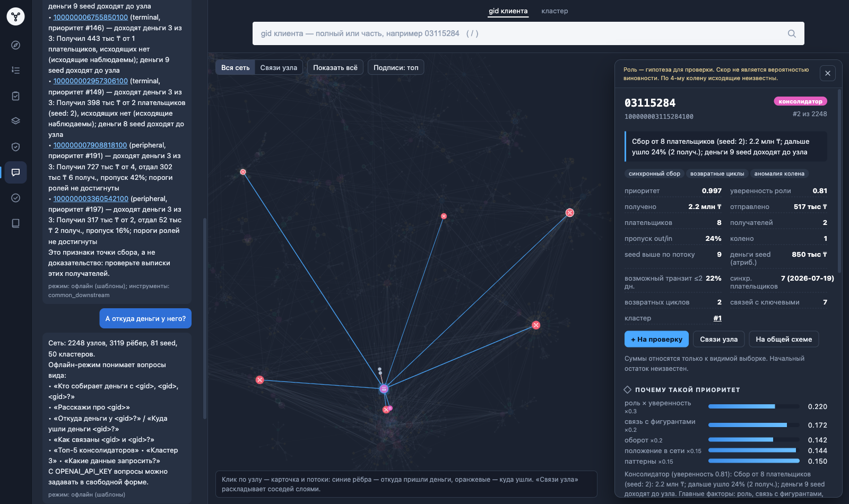The image size is (849, 504).
Task: Open gid link 100000002957306100
Action: click(x=91, y=81)
